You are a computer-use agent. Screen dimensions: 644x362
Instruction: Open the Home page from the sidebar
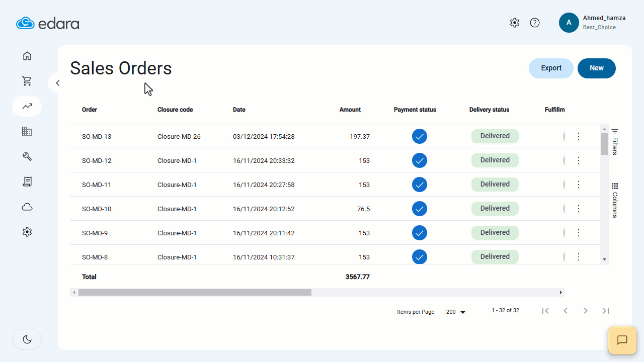[x=27, y=56]
